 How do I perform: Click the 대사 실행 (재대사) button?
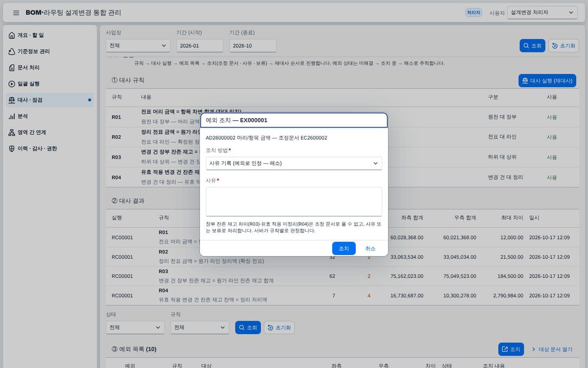pyautogui.click(x=547, y=80)
